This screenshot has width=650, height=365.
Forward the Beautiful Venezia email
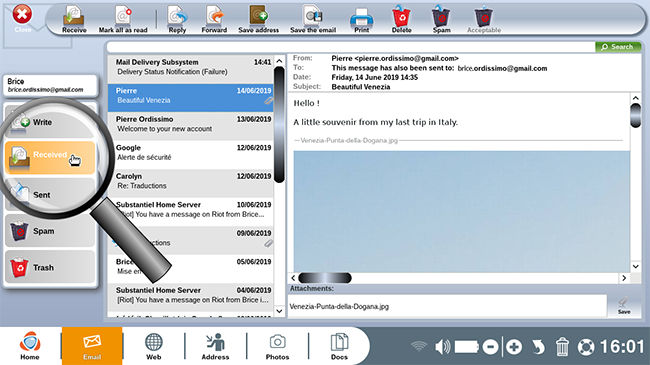point(214,19)
